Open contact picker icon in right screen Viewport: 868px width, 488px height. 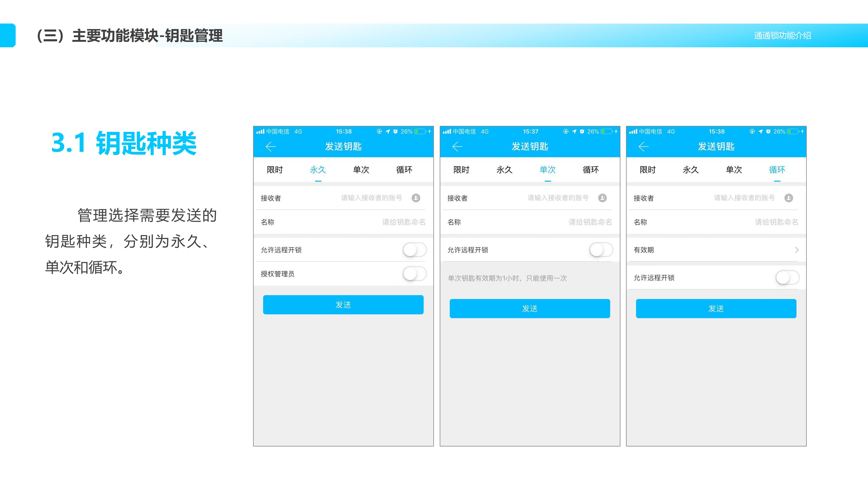tap(789, 198)
